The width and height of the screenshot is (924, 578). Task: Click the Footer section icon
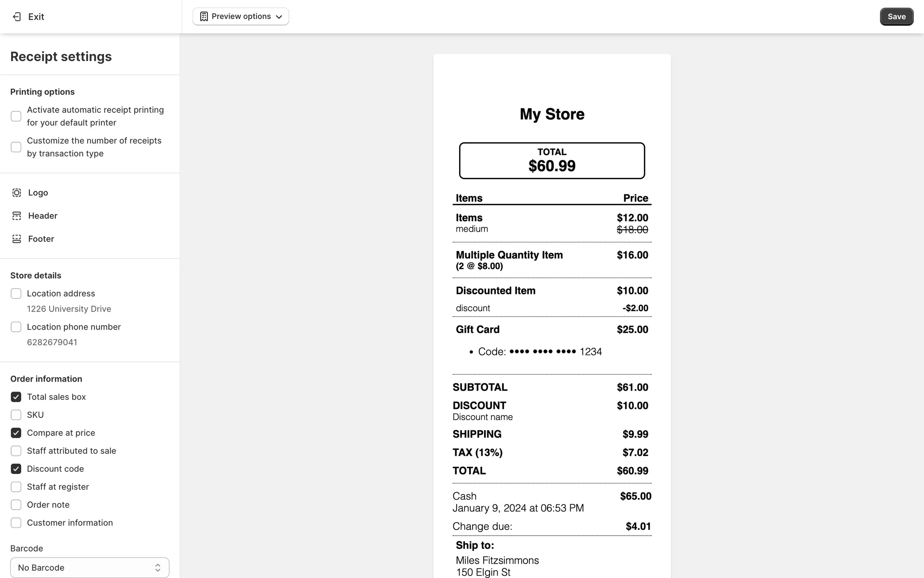16,239
